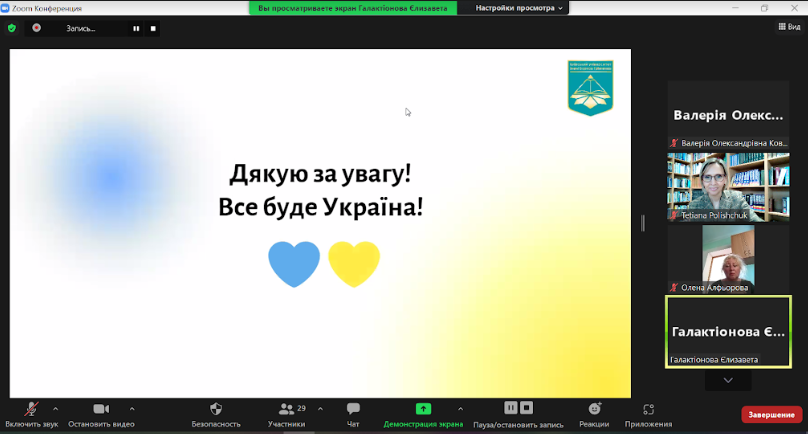This screenshot has width=808, height=434.
Task: Stop video with Остановить видео camera icon
Action: 100,409
